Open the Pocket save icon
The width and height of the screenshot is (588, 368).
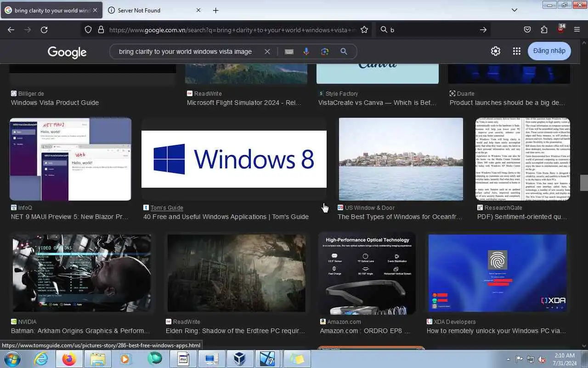click(x=527, y=29)
